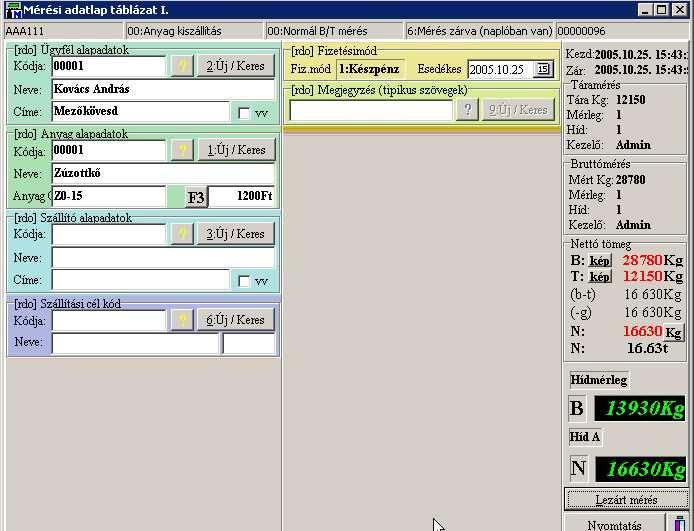The image size is (694, 531).
Task: Click the Anyag field containing Z0-15
Action: [x=108, y=196]
